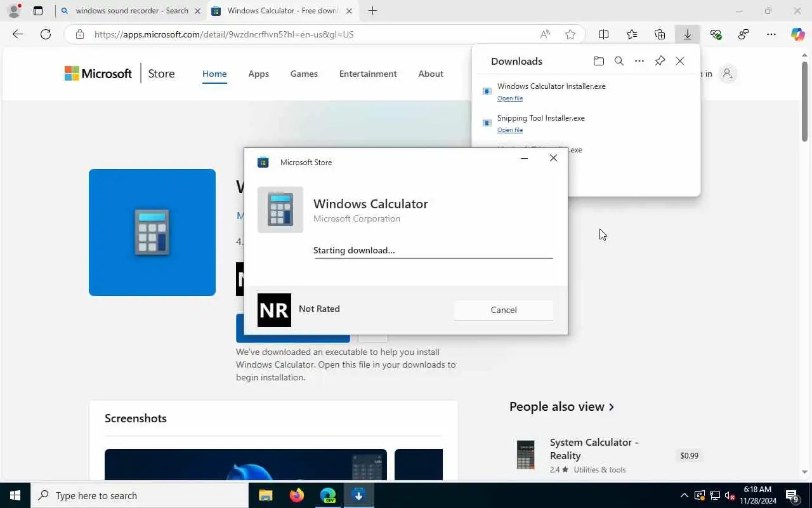Click the browser profile avatar icon

coord(14,10)
